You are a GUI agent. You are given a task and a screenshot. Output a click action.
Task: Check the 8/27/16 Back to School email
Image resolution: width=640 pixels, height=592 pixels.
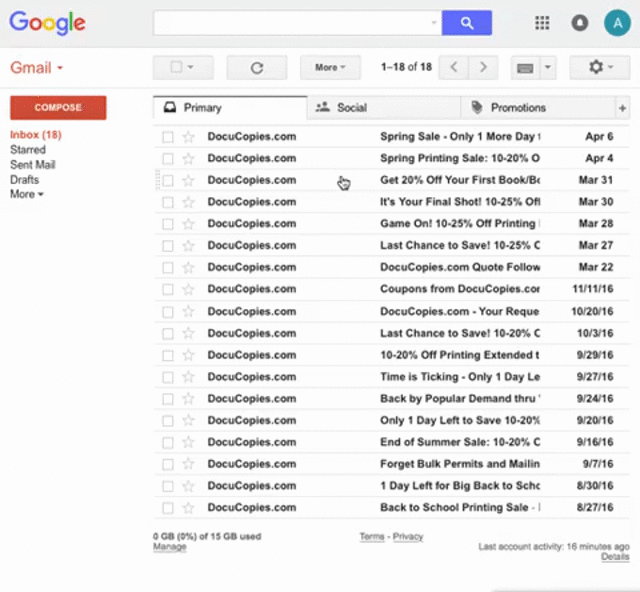(168, 508)
